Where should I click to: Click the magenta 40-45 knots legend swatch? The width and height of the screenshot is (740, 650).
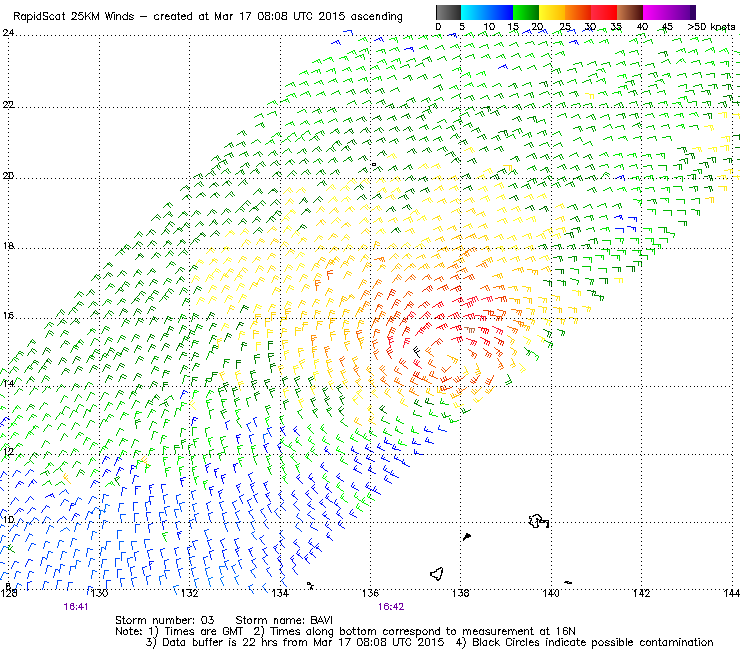point(656,12)
